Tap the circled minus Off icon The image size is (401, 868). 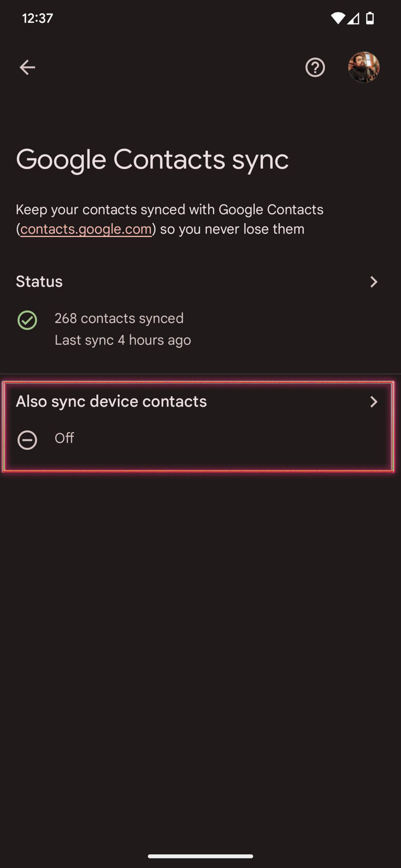tap(27, 440)
